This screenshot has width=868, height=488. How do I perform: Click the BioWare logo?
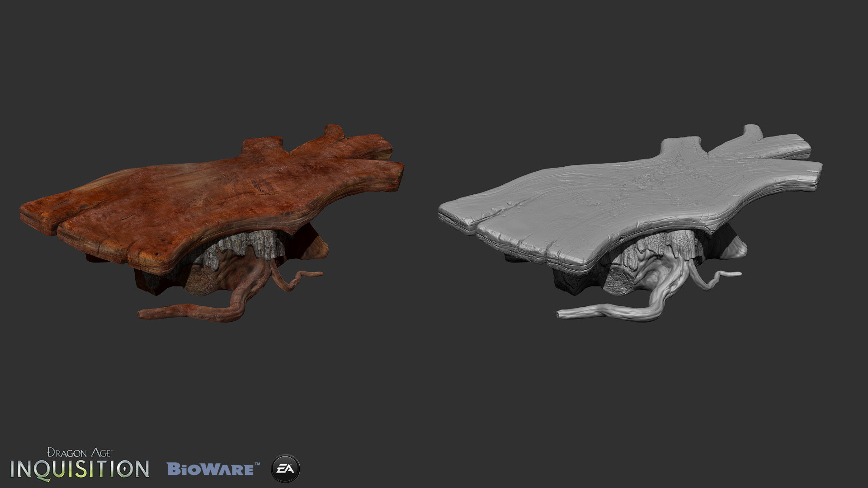coord(214,468)
